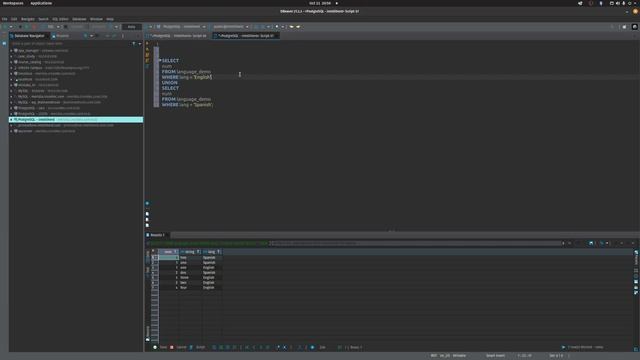Click the num column header
The image size is (640, 360).
point(168,252)
